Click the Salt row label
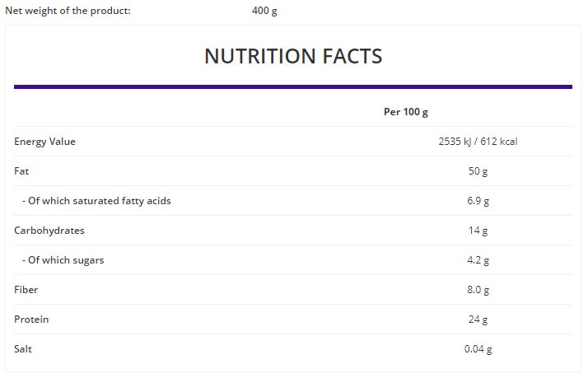The width and height of the screenshot is (588, 378). [23, 348]
